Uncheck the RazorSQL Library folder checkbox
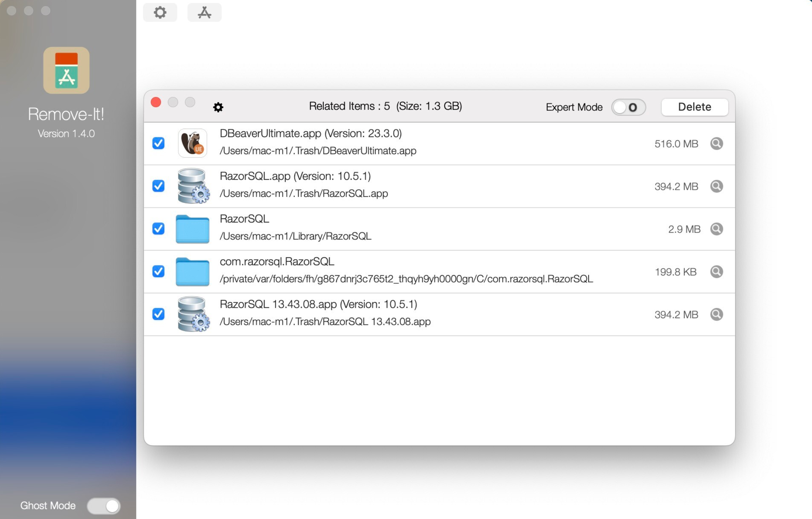The height and width of the screenshot is (519, 812). tap(158, 228)
